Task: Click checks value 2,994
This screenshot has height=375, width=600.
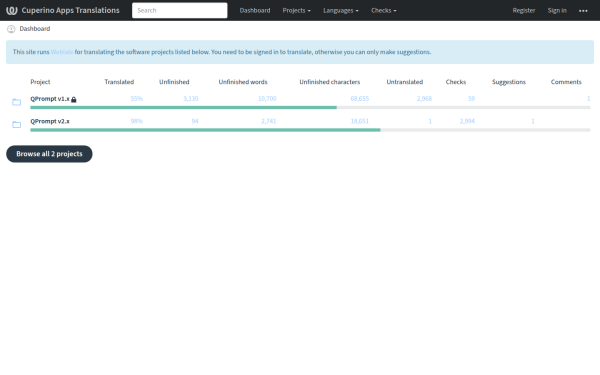Action: point(467,121)
